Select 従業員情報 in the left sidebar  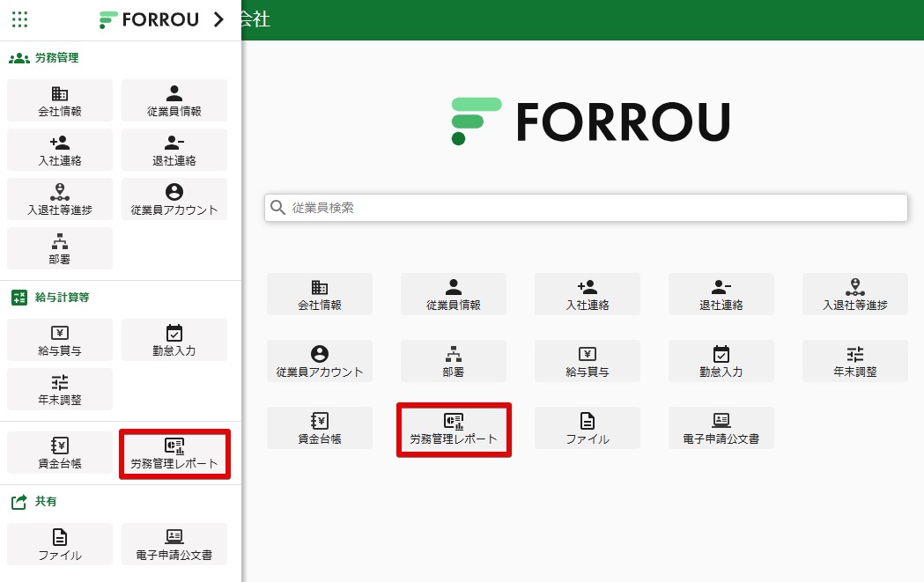click(x=174, y=100)
